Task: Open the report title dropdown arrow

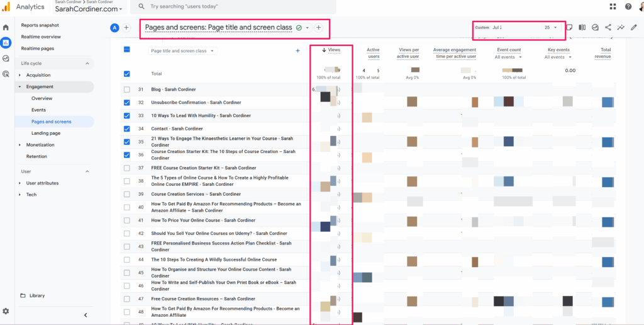Action: tap(307, 28)
